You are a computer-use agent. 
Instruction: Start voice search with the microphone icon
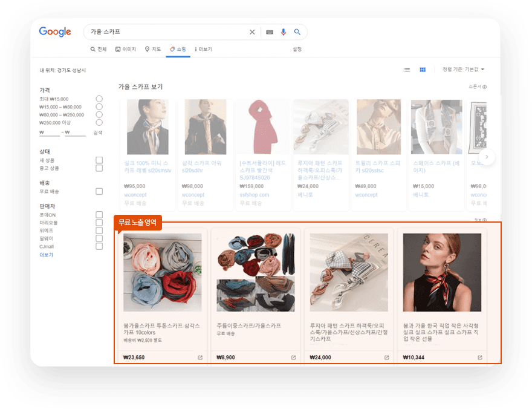tap(284, 32)
